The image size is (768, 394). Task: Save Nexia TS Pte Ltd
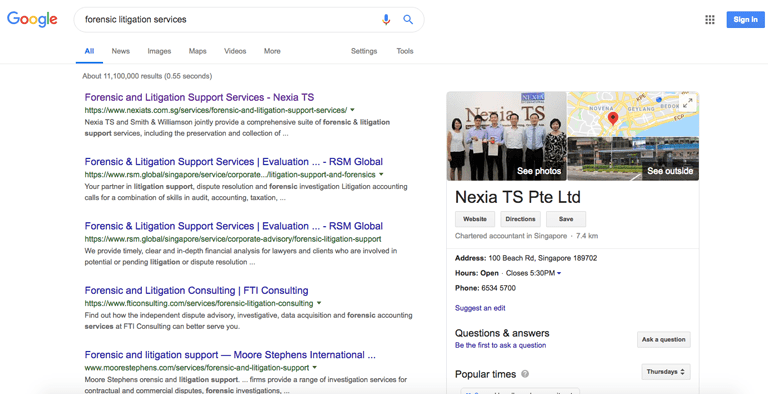pyautogui.click(x=566, y=219)
